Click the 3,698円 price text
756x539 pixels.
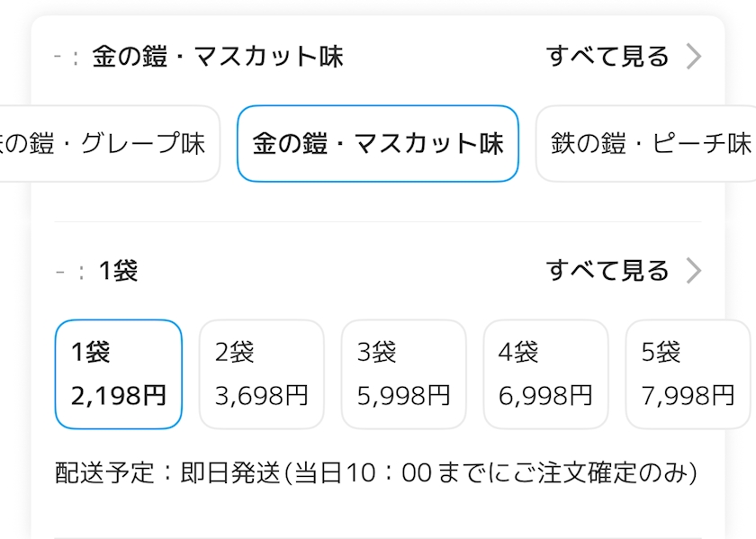click(261, 395)
